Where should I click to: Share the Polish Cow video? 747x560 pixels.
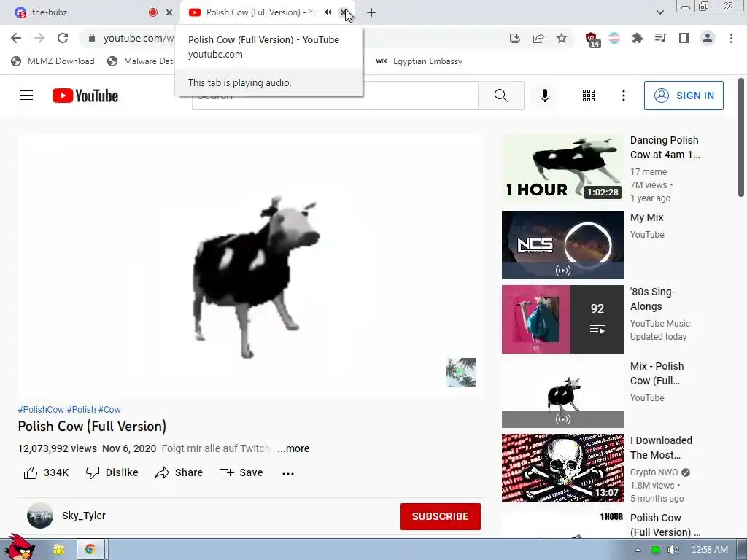(x=179, y=472)
